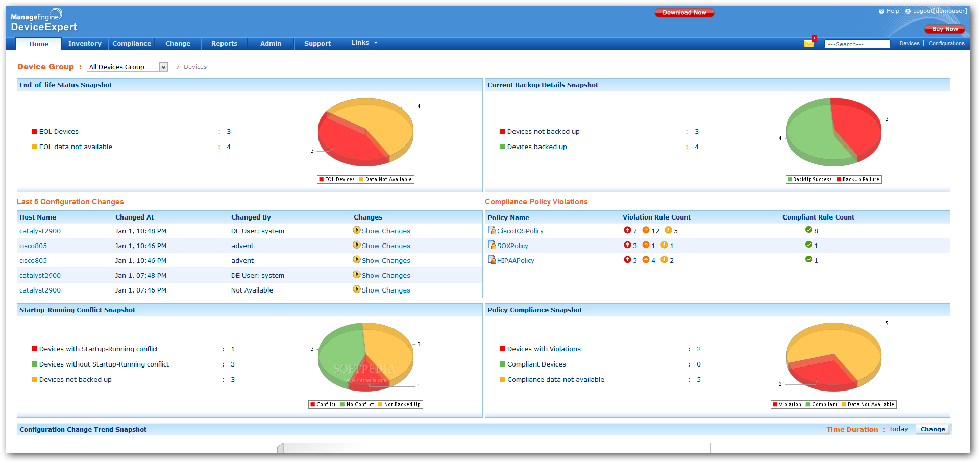
Task: Click the red critical violation icon for HIPAAPolicy
Action: (627, 260)
